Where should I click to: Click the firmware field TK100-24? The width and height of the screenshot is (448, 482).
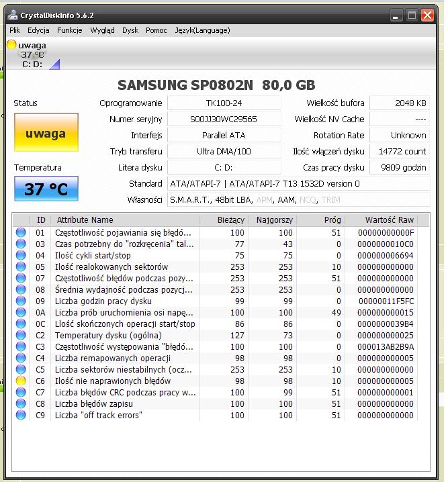click(x=224, y=103)
